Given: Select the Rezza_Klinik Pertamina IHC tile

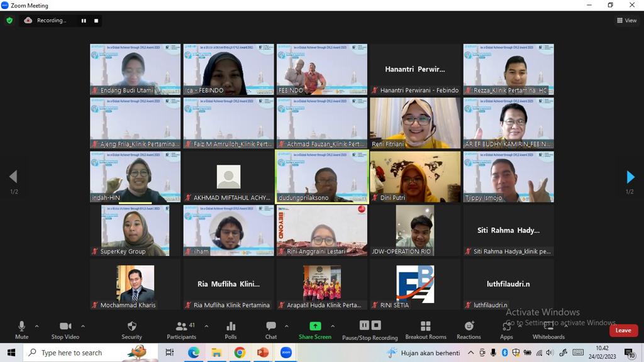Looking at the screenshot, I should (x=508, y=69).
